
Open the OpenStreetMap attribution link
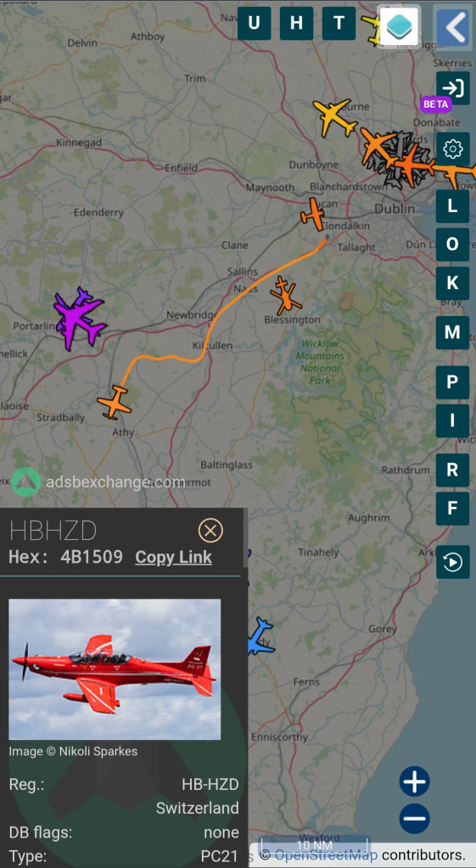pos(327,855)
